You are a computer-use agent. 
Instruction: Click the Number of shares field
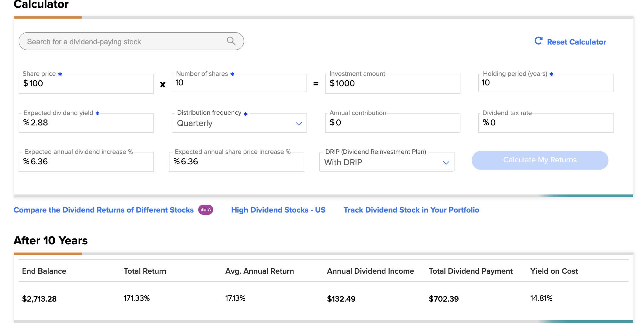[239, 83]
